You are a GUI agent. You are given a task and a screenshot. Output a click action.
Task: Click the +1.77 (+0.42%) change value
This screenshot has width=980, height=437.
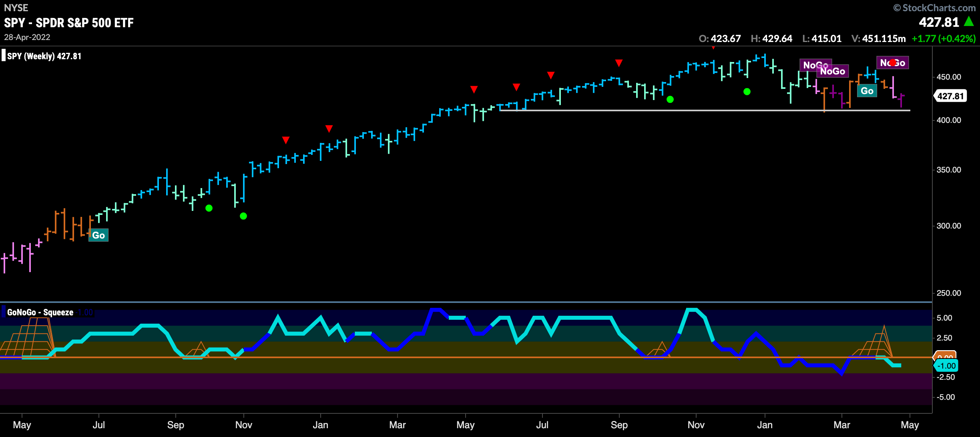click(x=944, y=39)
